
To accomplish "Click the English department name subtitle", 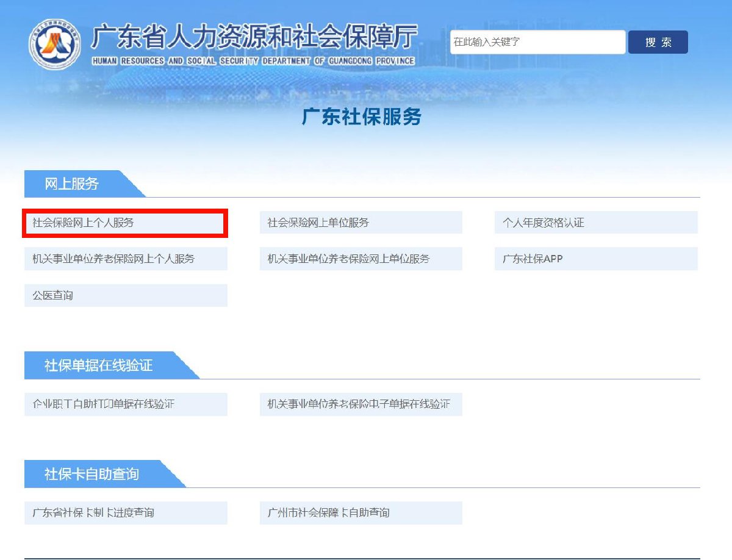I will (x=253, y=61).
